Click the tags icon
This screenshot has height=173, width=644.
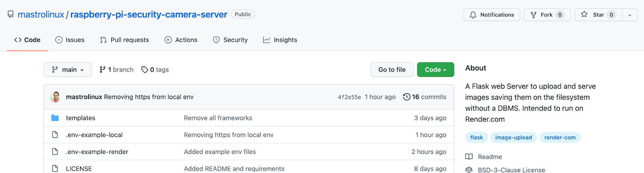(144, 70)
